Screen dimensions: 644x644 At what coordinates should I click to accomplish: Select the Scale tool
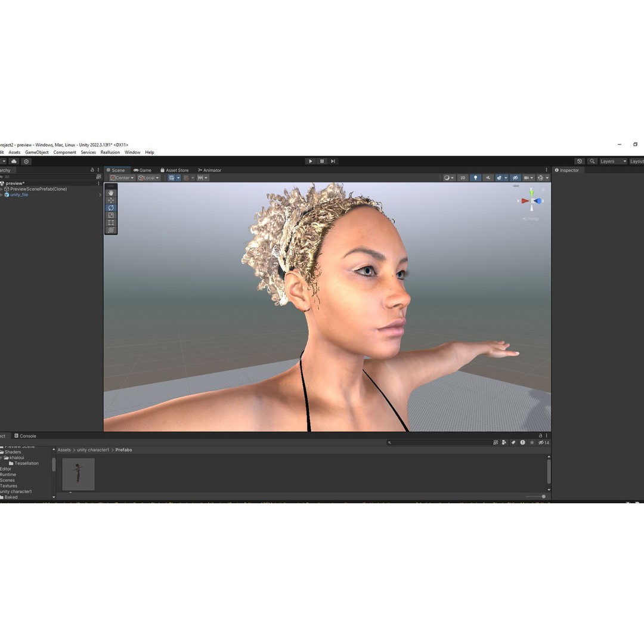click(111, 215)
